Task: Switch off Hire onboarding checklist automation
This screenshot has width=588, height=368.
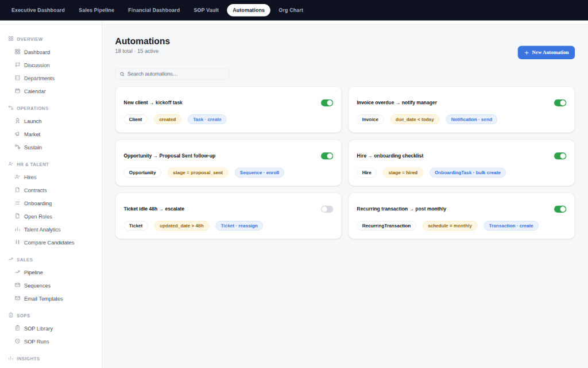Action: pos(560,156)
